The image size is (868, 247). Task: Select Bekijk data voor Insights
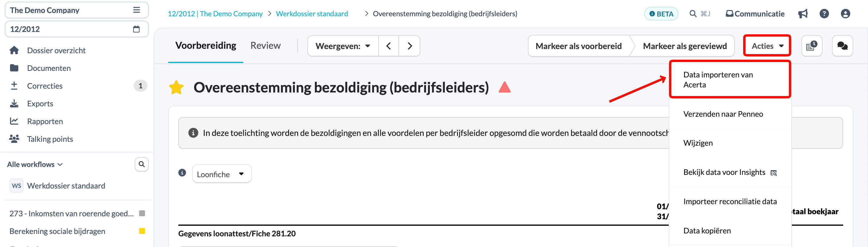[x=730, y=172]
